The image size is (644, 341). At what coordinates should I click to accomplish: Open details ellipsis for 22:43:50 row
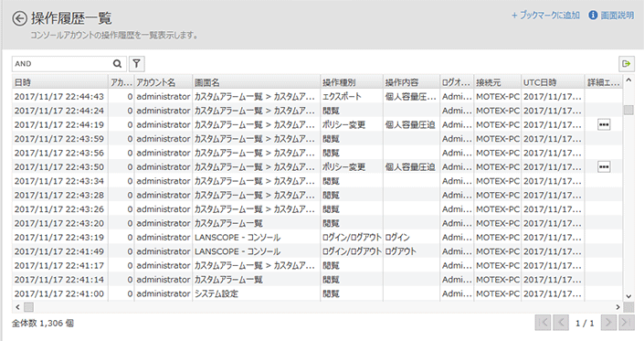coord(603,166)
